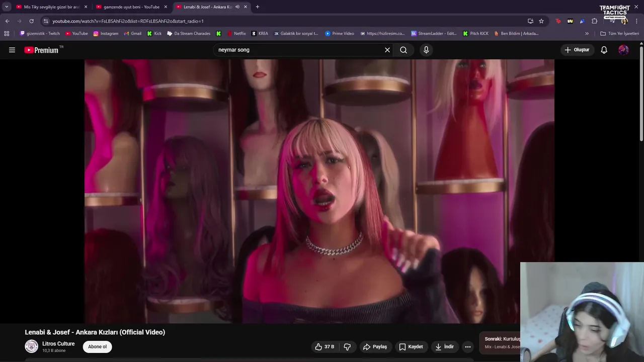The width and height of the screenshot is (644, 362).
Task: Open 'Da Stream Charades' bookmark
Action: click(189, 34)
